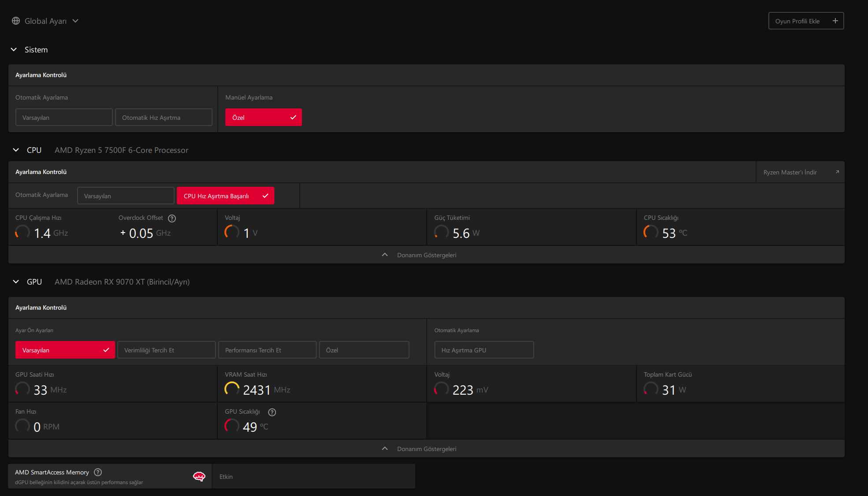The width and height of the screenshot is (868, 496).
Task: Click the Etkin SmartAccess Memory status field
Action: (x=313, y=476)
